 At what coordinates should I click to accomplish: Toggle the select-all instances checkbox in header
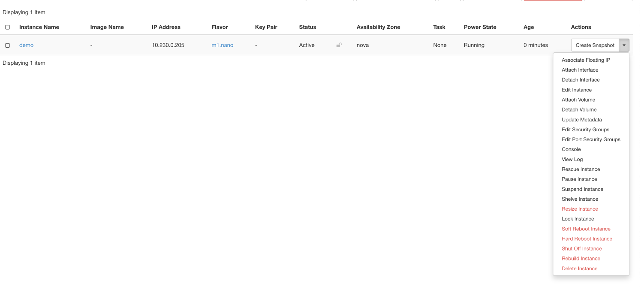point(7,27)
